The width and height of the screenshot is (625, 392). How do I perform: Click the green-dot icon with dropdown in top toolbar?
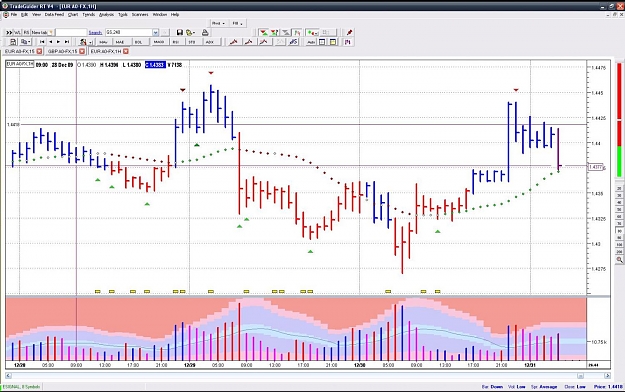pyautogui.click(x=312, y=32)
